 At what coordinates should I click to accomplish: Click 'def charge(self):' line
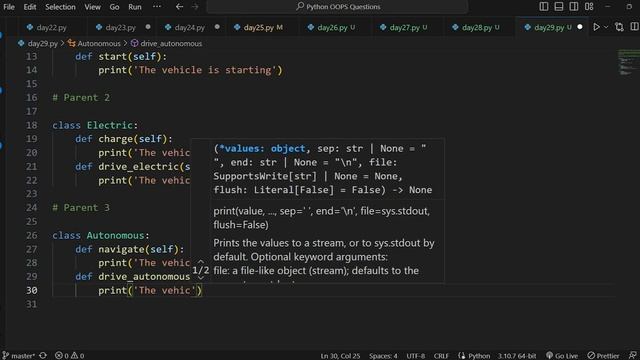[x=124, y=139]
